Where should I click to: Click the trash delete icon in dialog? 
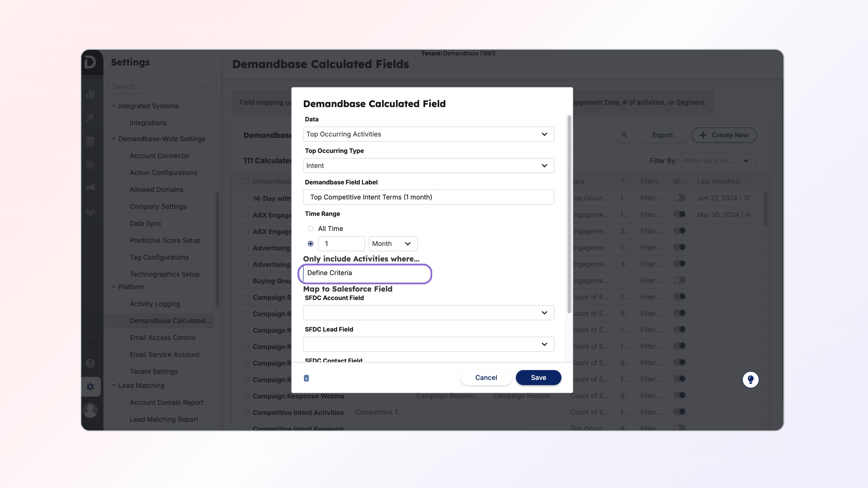(306, 378)
